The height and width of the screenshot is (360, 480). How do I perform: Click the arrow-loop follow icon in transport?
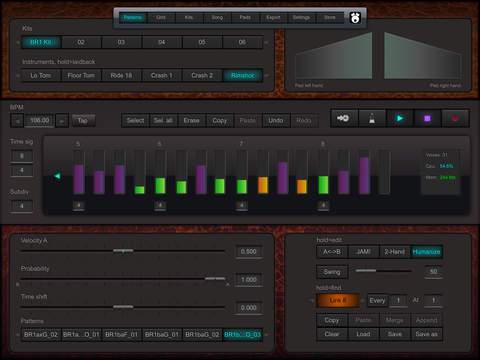(343, 118)
